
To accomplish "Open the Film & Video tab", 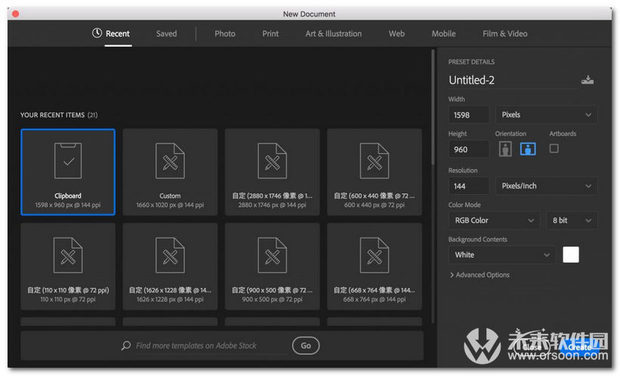I will click(505, 34).
